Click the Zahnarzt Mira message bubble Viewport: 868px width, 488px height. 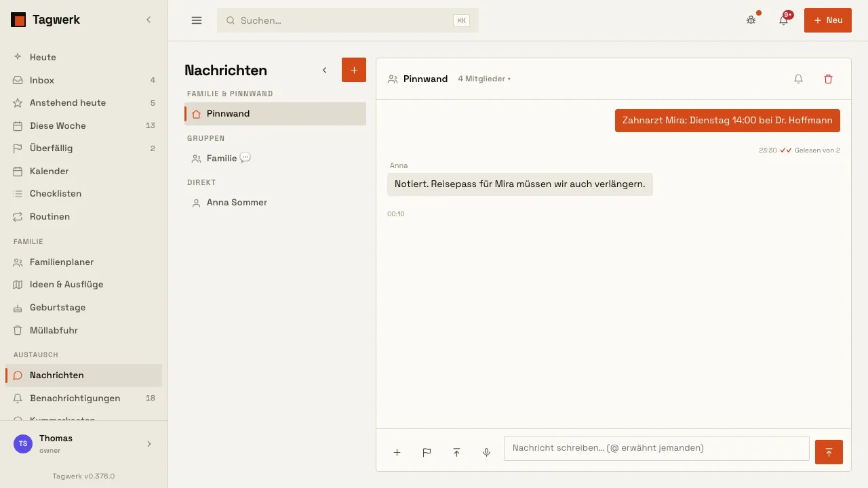728,121
